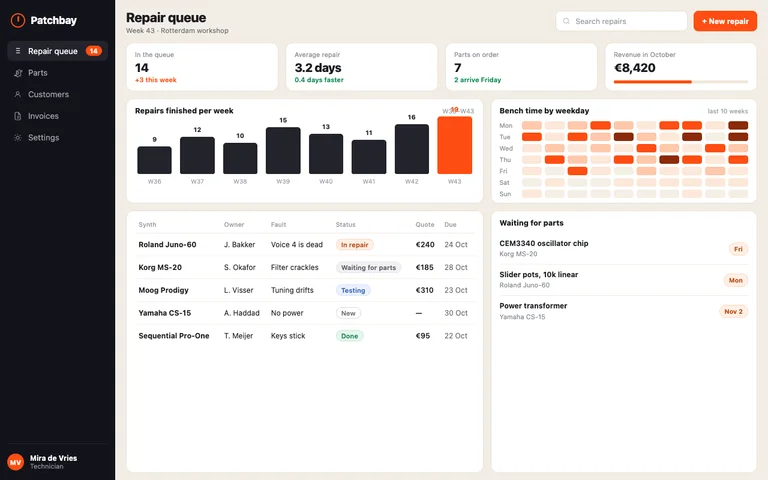Click the 2 arrive Friday text
Viewport: 768px width, 480px height.
click(x=478, y=80)
